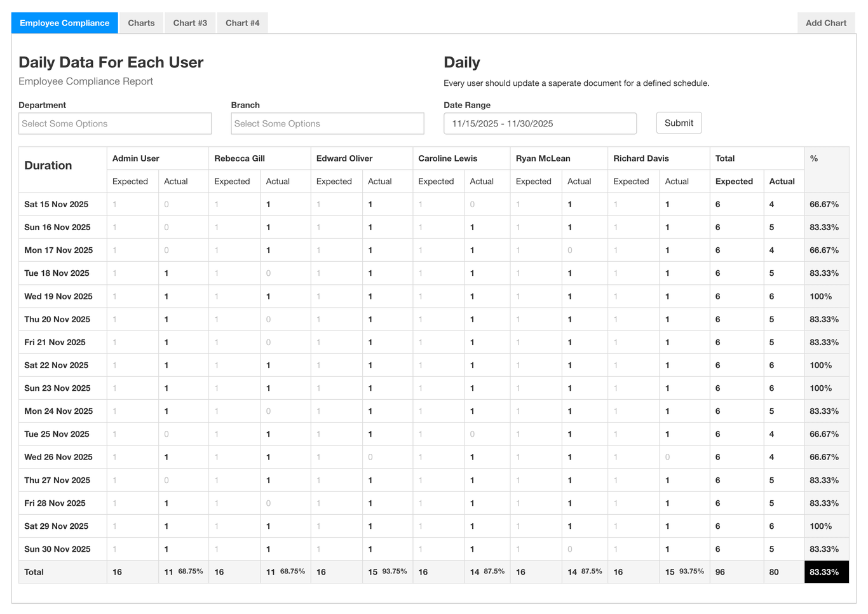Select the Thu 20 Nov 2025 row label
Screen dimensions: 868x614
(57, 319)
